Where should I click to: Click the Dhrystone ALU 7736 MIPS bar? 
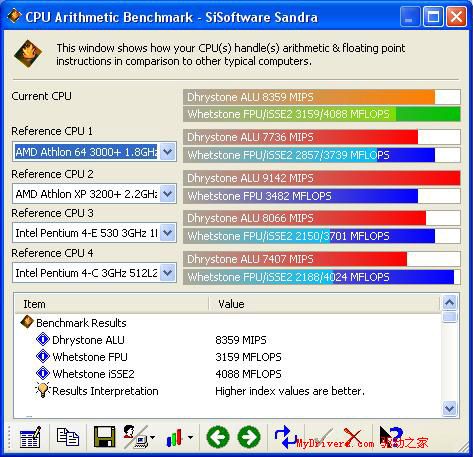(x=322, y=137)
